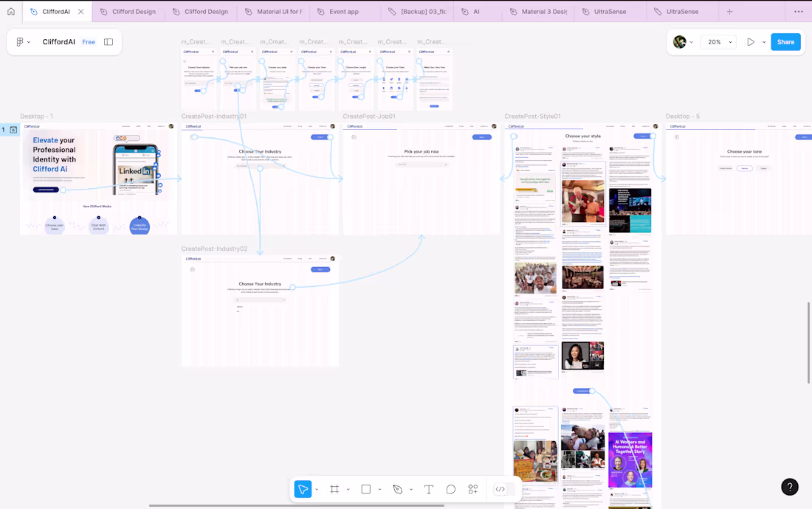The width and height of the screenshot is (812, 509).
Task: Select the Pen tool
Action: coord(397,489)
